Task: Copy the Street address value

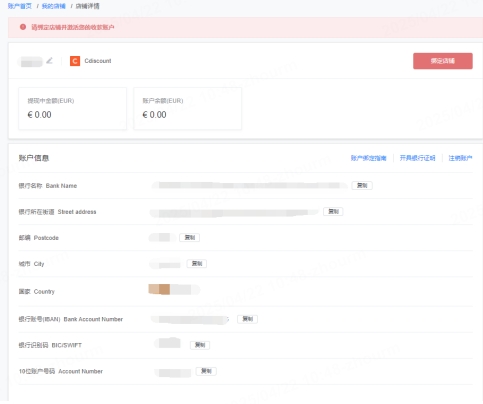Action: pos(333,211)
